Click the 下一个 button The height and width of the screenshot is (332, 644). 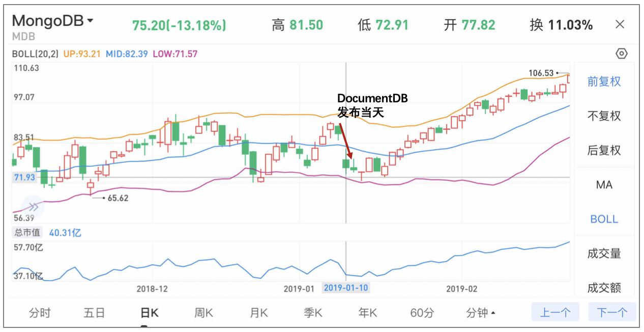pos(612,312)
